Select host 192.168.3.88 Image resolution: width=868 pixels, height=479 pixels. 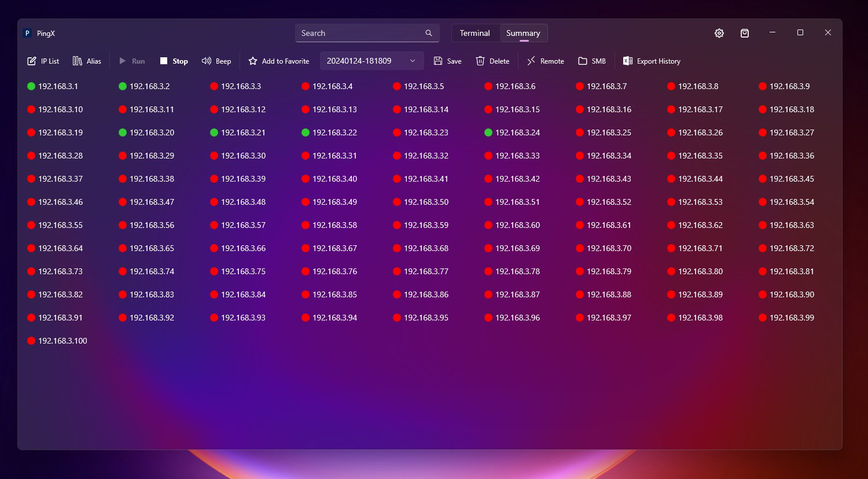point(604,294)
